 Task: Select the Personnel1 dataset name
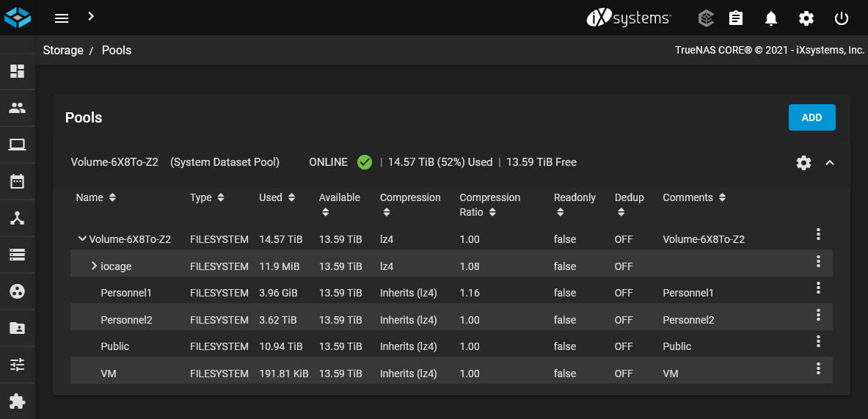126,293
